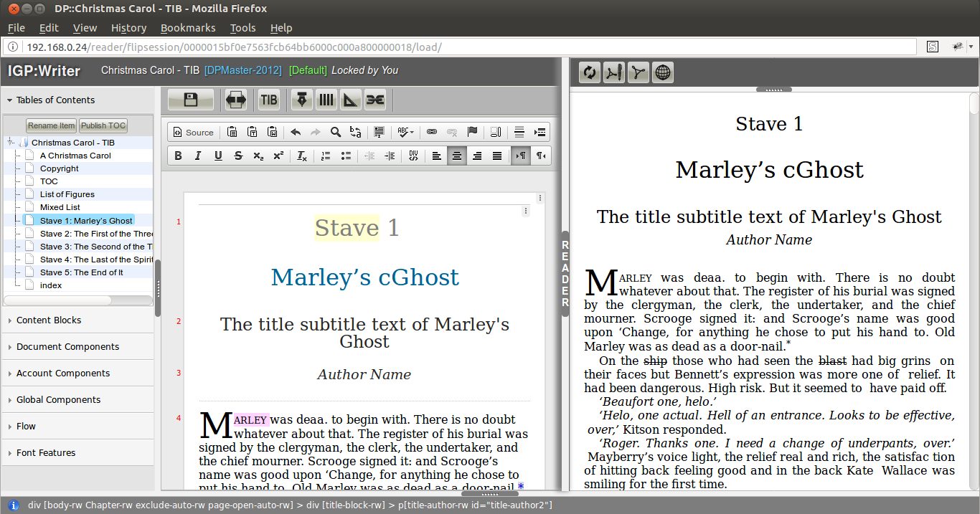Viewport: 980px width, 514px height.
Task: Select 'Stave 3: The Second' tree item
Action: click(x=96, y=247)
